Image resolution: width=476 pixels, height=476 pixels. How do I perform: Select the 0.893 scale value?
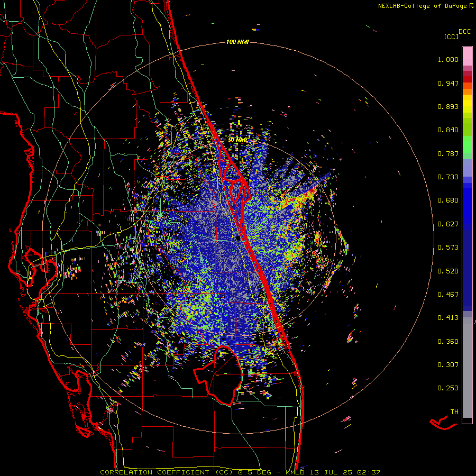coord(448,106)
